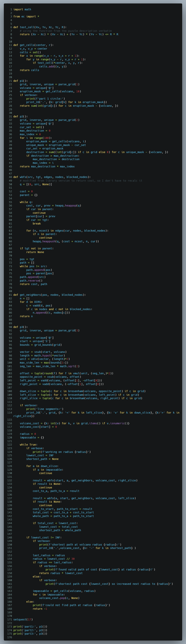Click the "start = unique['S']" line
This screenshot has height=644, width=186.
click(x=35, y=341)
